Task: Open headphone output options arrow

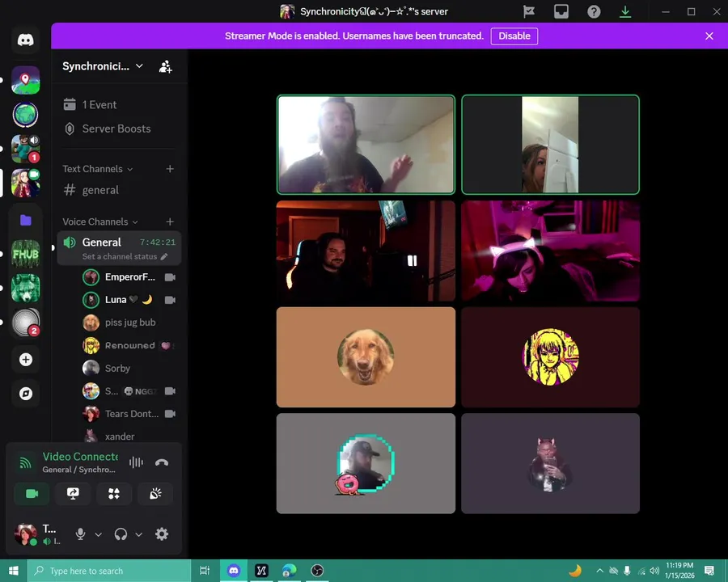Action: [139, 534]
